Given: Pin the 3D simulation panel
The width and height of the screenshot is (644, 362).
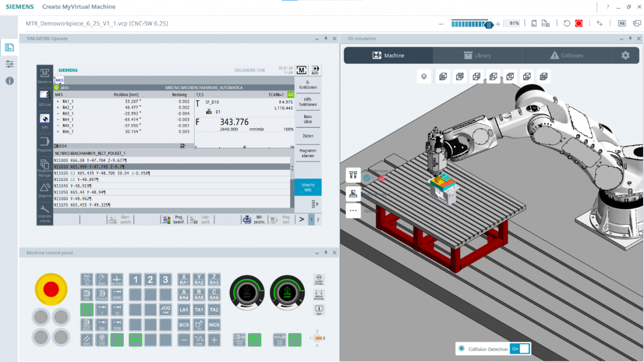Looking at the screenshot, I should (x=630, y=38).
